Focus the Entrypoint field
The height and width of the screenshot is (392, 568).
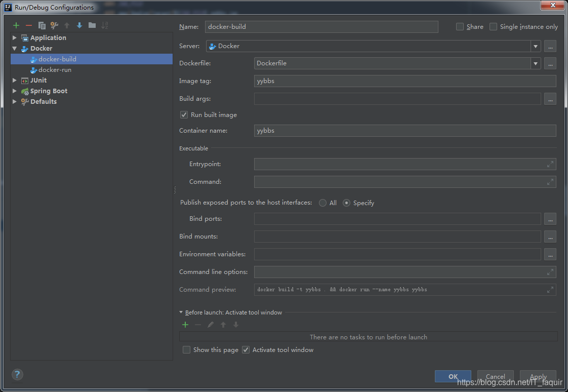pyautogui.click(x=405, y=164)
